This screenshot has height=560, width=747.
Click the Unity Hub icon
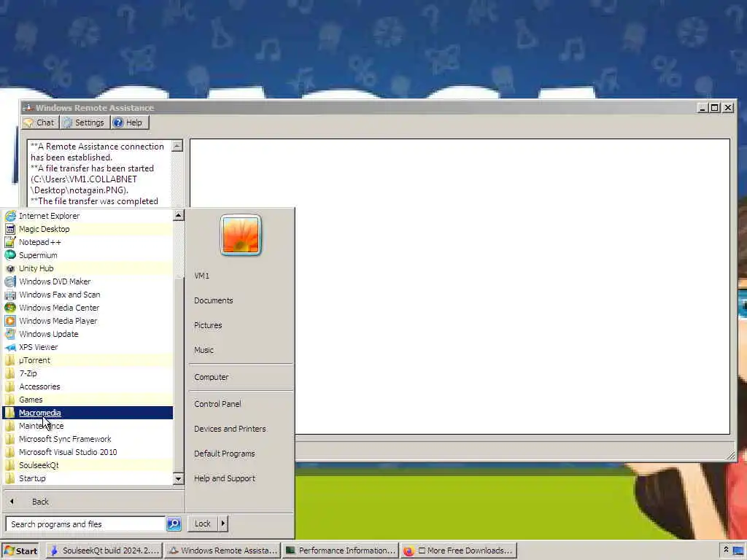(10, 268)
